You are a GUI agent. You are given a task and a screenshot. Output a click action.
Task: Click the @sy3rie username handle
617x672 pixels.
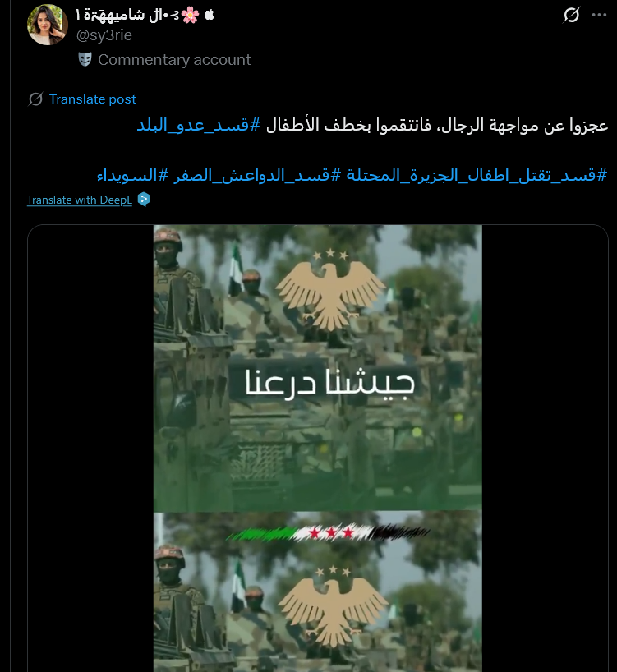(x=104, y=35)
